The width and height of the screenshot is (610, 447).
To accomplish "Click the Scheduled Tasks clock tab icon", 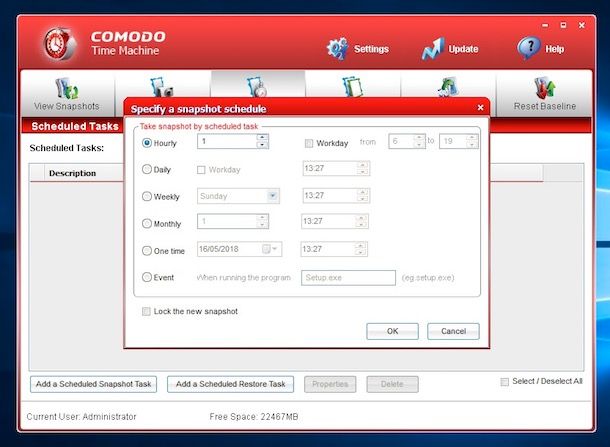I will point(257,87).
